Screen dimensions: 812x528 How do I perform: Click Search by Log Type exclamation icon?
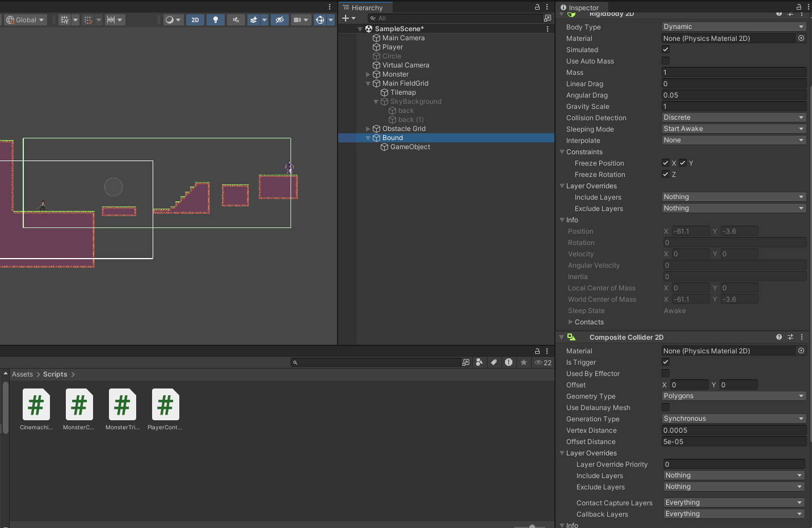[x=509, y=362]
